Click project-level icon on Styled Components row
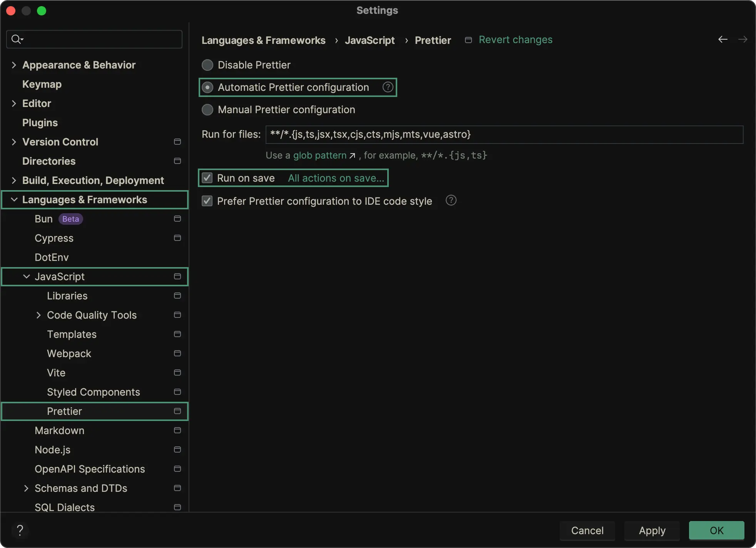The height and width of the screenshot is (548, 756). click(x=177, y=392)
